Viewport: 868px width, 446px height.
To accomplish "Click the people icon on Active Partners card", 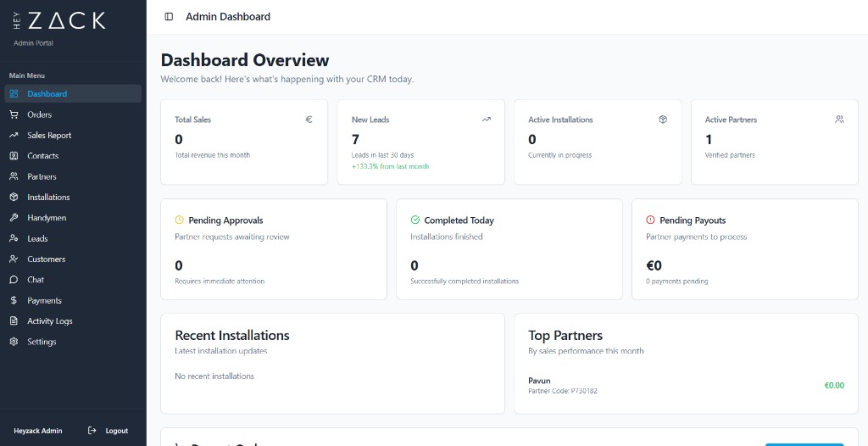I will tap(839, 119).
